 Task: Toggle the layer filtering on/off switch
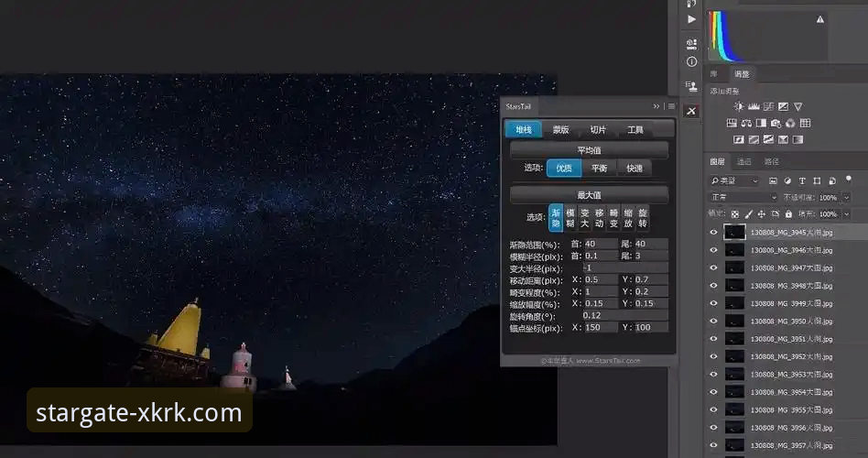coord(848,180)
